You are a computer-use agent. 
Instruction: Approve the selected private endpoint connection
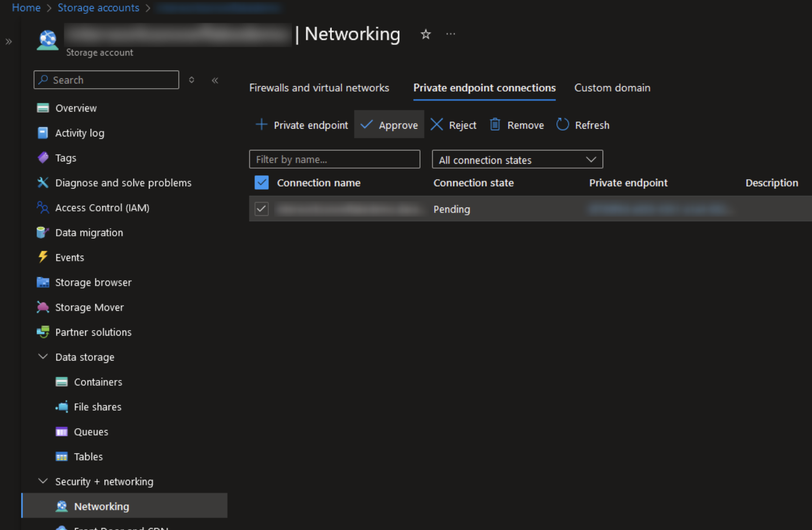pyautogui.click(x=389, y=124)
